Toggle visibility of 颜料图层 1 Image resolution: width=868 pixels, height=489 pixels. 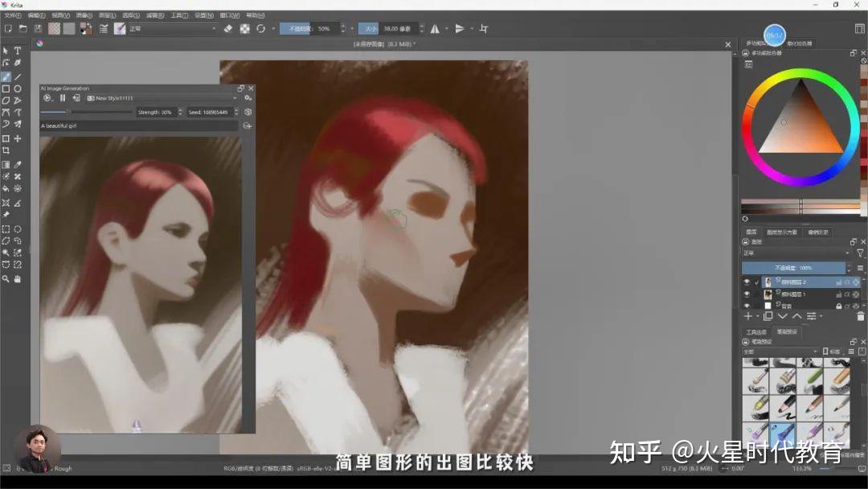point(747,294)
